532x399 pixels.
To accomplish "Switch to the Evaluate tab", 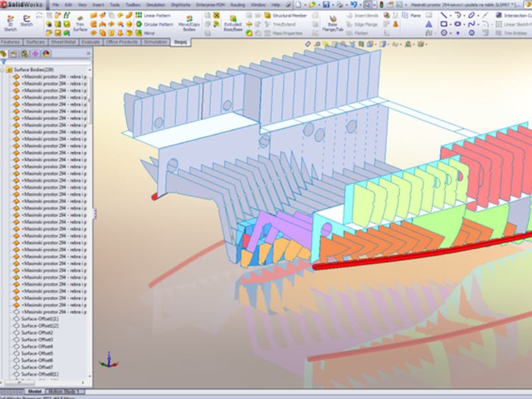I will (91, 42).
